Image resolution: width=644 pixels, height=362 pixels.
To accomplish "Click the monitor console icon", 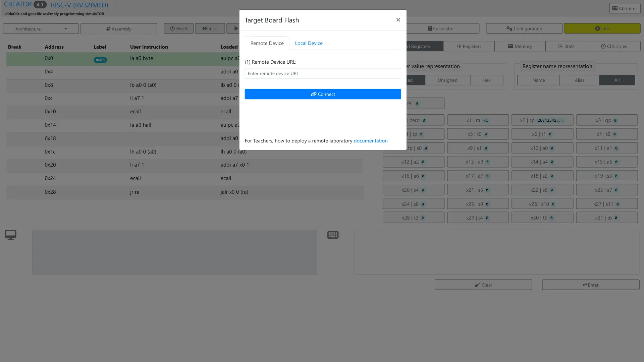I will (x=11, y=235).
